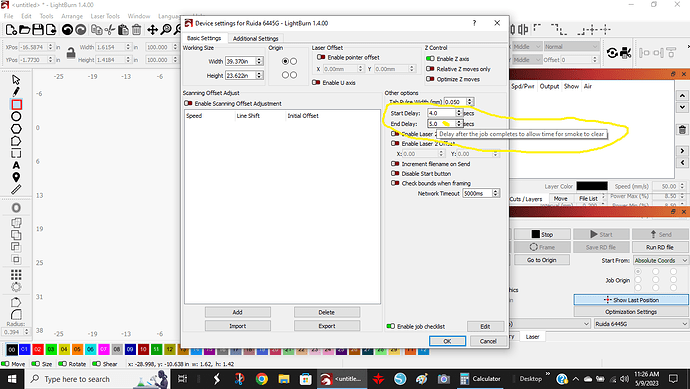Select the arrow Select tool

pos(16,80)
